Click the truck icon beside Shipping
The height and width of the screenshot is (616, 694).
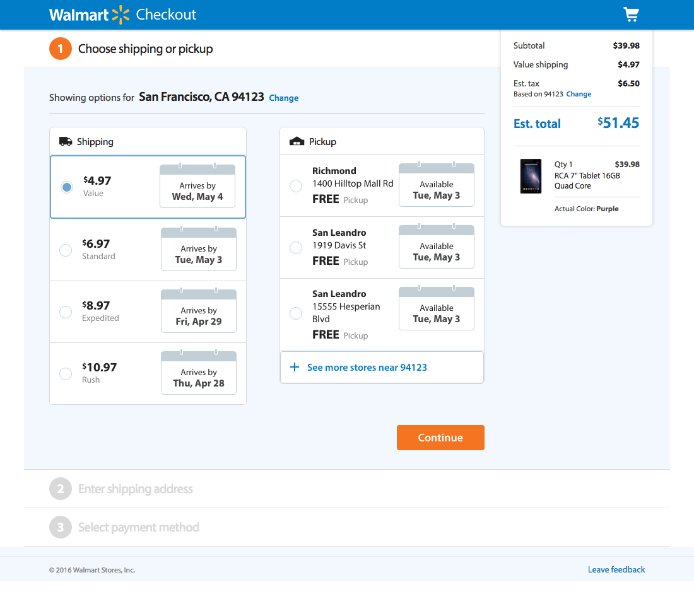click(x=65, y=141)
